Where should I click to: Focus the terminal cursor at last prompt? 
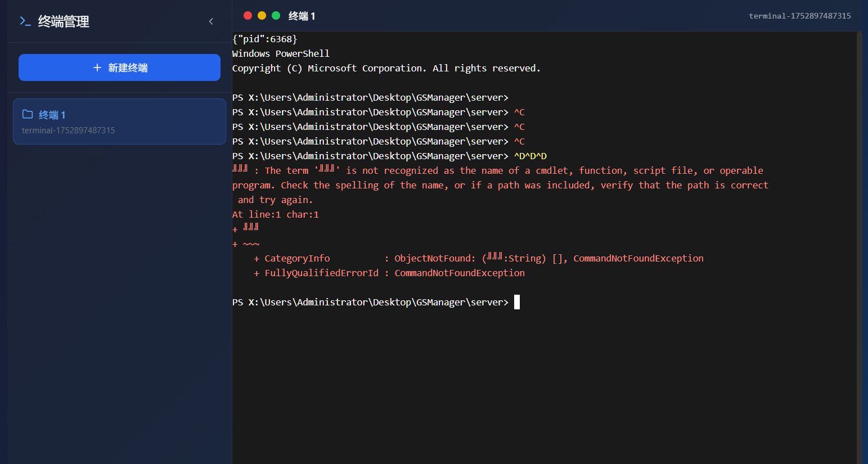pos(517,302)
